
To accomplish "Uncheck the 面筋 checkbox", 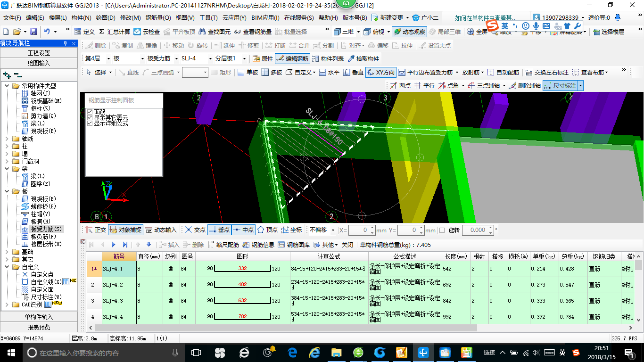I will tap(90, 112).
